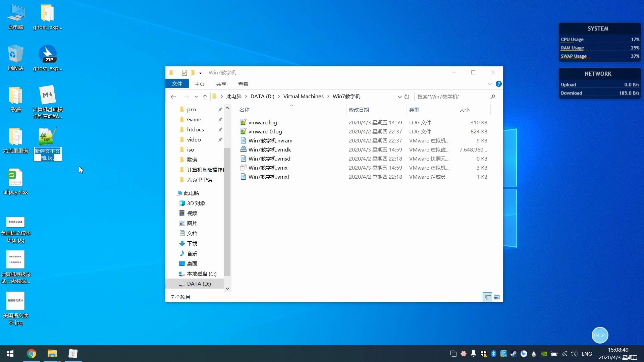Open the 文件 menu tab
Screen dimensions: 644x362
177,84
